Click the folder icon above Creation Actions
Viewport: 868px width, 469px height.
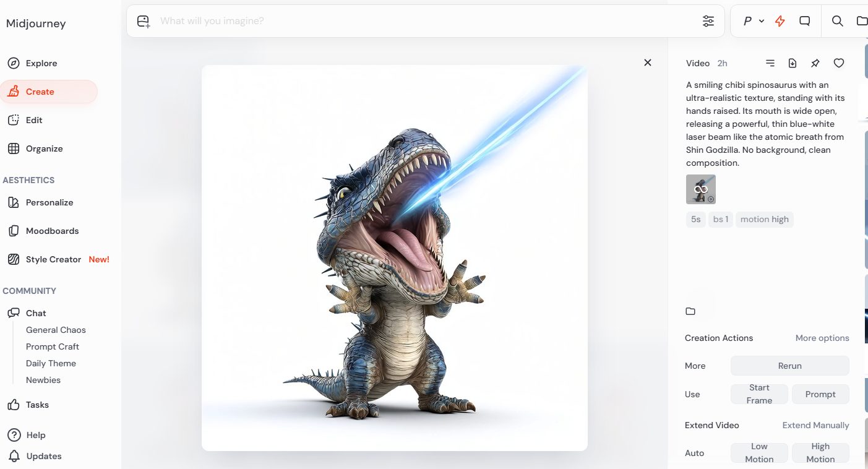point(690,311)
